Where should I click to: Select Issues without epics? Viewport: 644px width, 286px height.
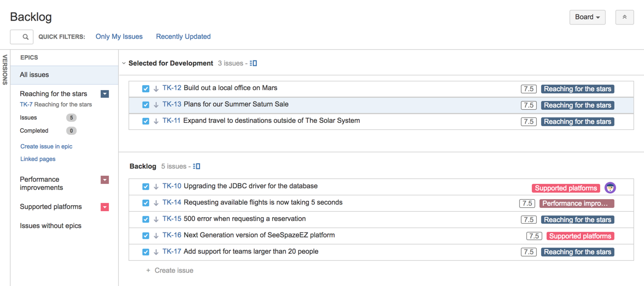click(50, 225)
